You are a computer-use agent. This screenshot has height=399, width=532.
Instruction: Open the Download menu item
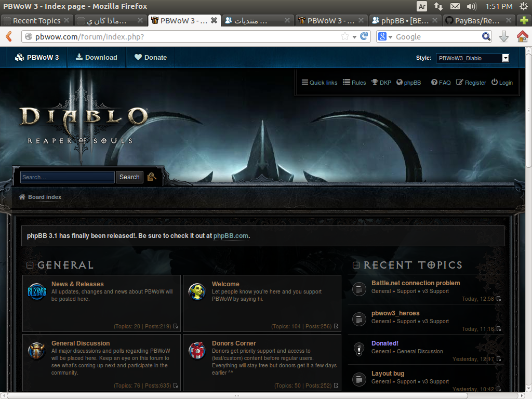[x=96, y=58]
